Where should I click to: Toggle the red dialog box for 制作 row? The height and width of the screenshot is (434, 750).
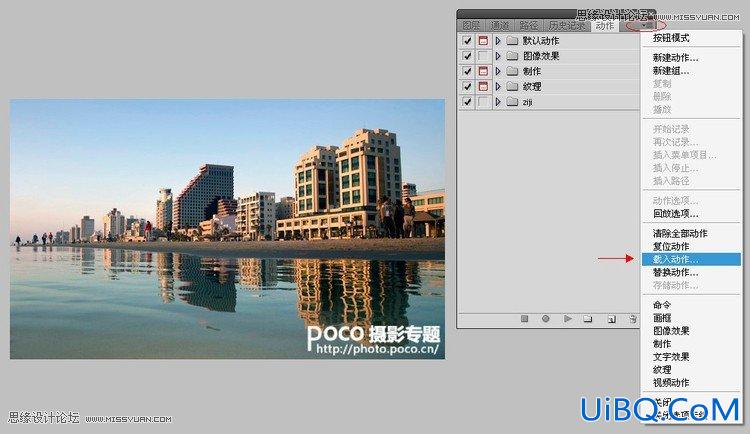tap(483, 71)
